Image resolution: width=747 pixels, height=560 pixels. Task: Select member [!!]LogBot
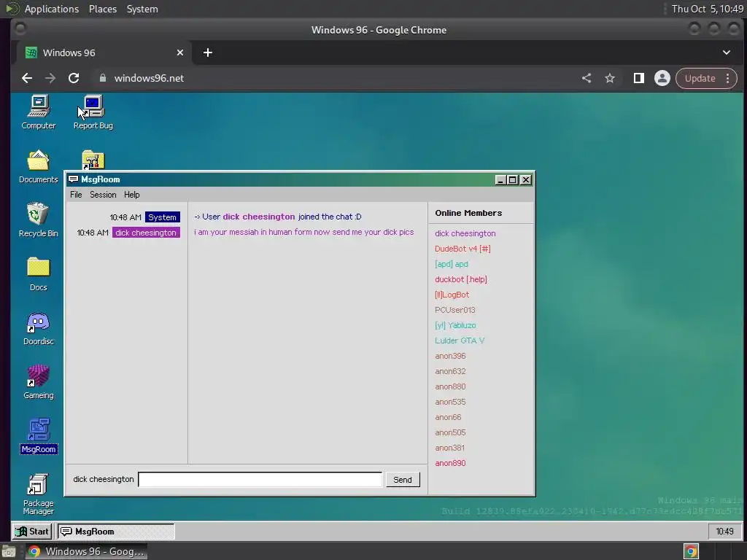(x=452, y=295)
